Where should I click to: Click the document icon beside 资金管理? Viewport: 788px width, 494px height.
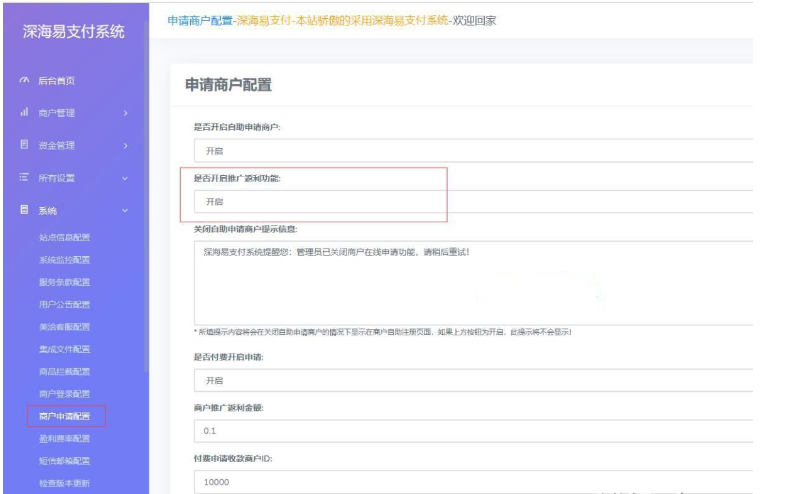(23, 145)
